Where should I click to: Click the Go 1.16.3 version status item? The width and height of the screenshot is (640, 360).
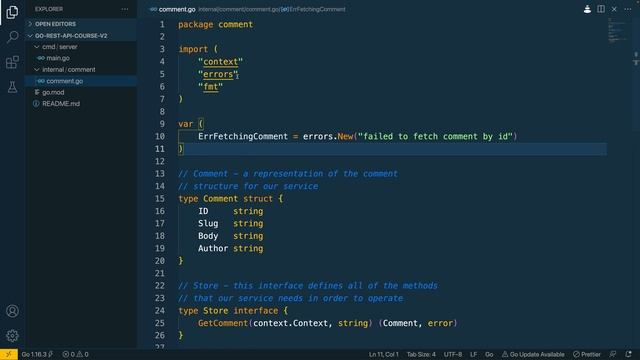tap(37, 354)
